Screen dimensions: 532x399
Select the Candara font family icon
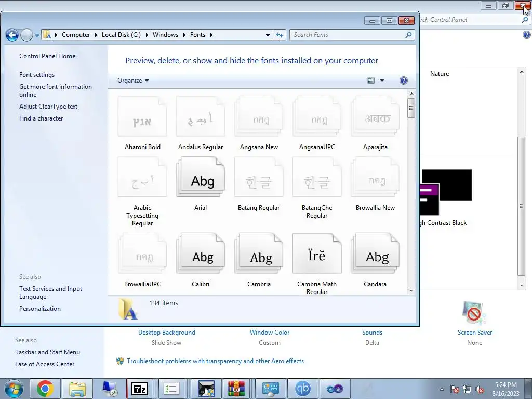[x=375, y=254]
